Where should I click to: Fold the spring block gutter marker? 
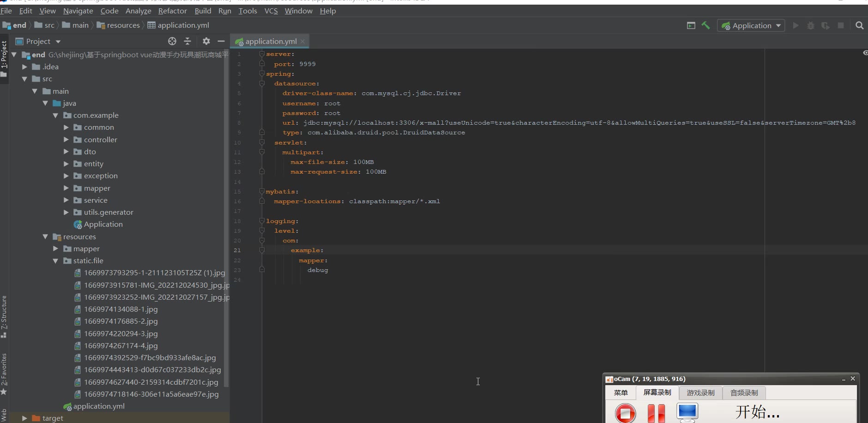[x=262, y=74]
